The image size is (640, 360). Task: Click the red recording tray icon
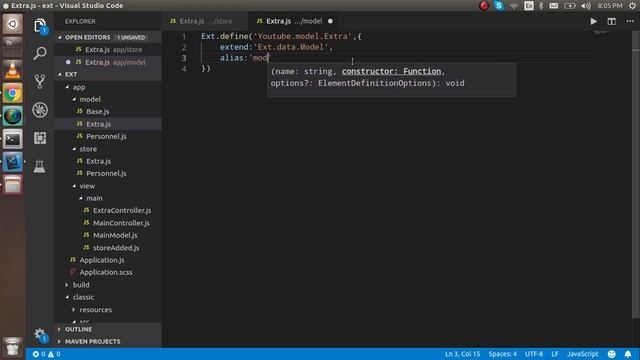pos(484,6)
